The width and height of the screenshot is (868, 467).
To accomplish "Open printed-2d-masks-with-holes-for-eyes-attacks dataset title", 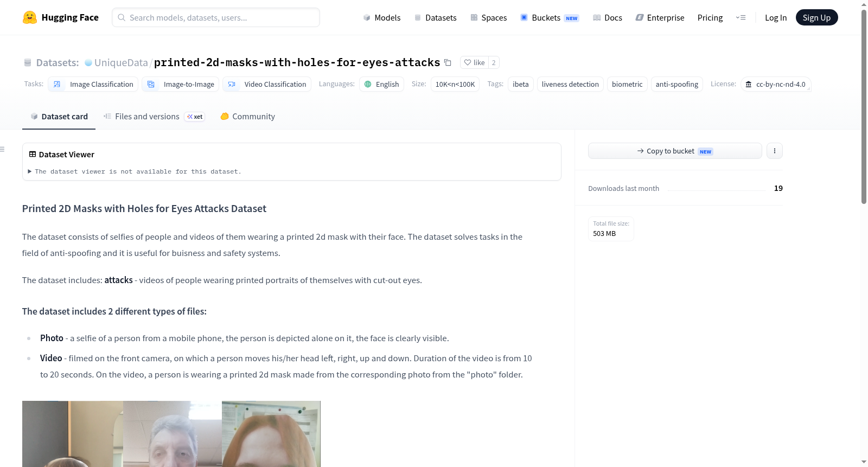I will click(x=297, y=62).
